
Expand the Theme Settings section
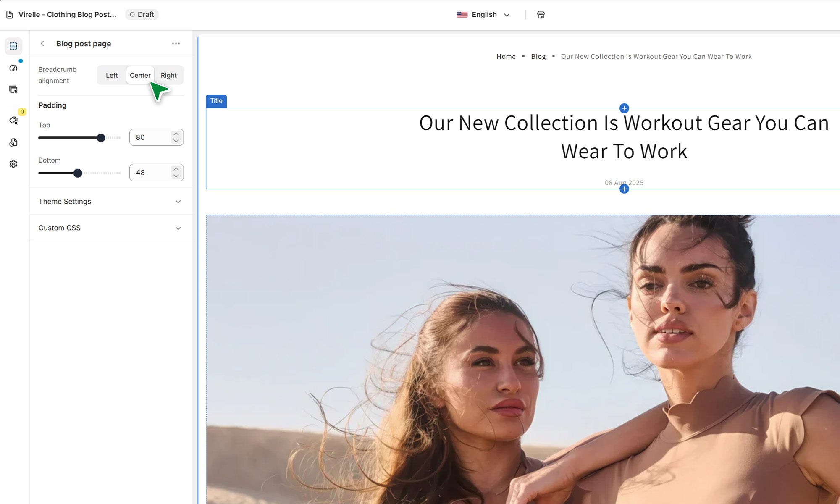[111, 202]
